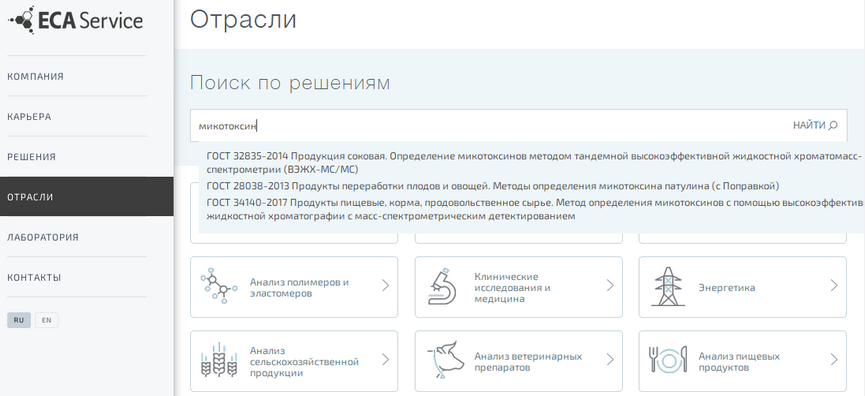The image size is (865, 396).
Task: Open Клинические исследования и медицина card
Action: click(519, 287)
